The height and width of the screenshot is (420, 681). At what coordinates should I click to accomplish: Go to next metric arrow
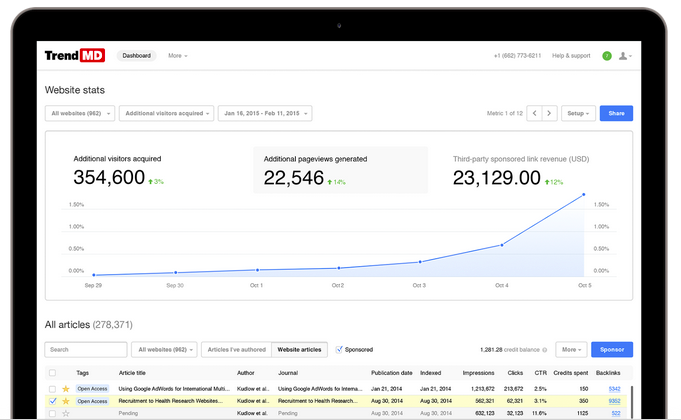click(x=549, y=114)
